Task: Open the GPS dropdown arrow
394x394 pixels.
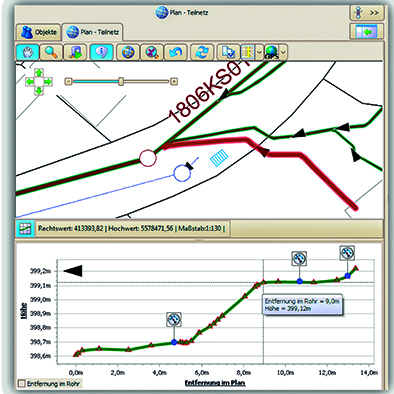Action: pyautogui.click(x=283, y=53)
